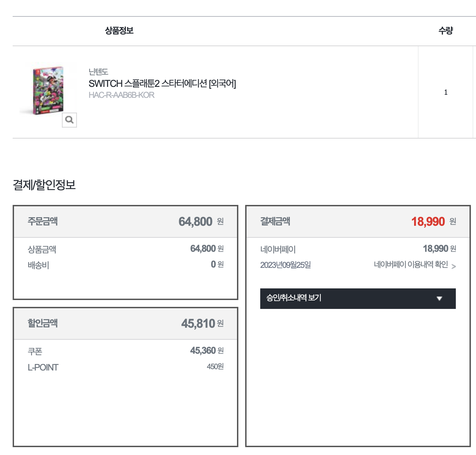Click the quantity value 1
This screenshot has height=455, width=476.
[446, 92]
